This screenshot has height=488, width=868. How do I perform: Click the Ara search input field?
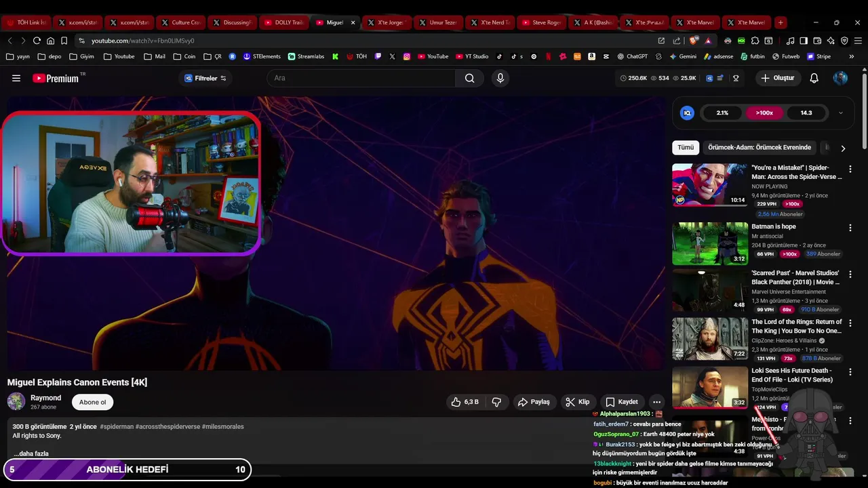click(361, 78)
